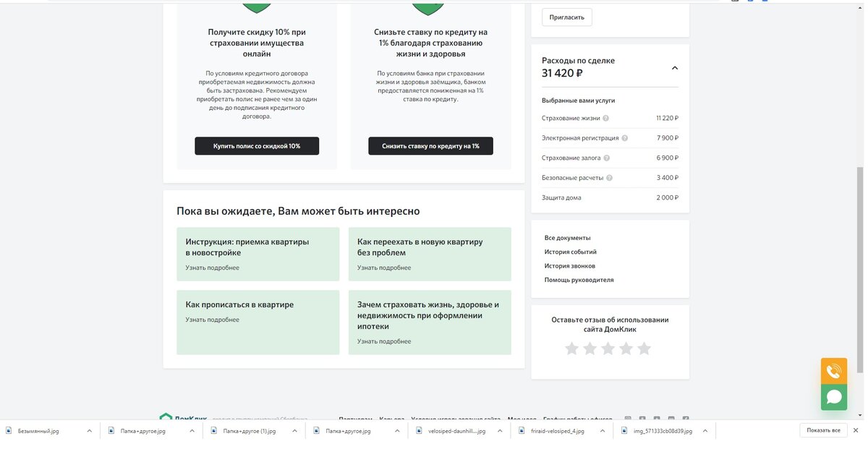Click the orange phone call widget
This screenshot has height=470, width=868.
click(834, 371)
